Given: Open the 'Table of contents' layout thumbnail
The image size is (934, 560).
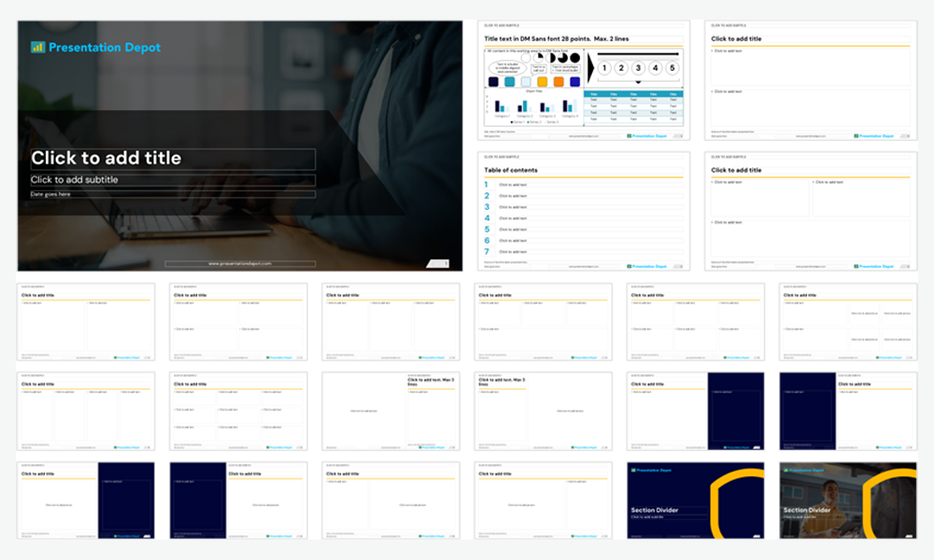Looking at the screenshot, I should pyautogui.click(x=584, y=211).
